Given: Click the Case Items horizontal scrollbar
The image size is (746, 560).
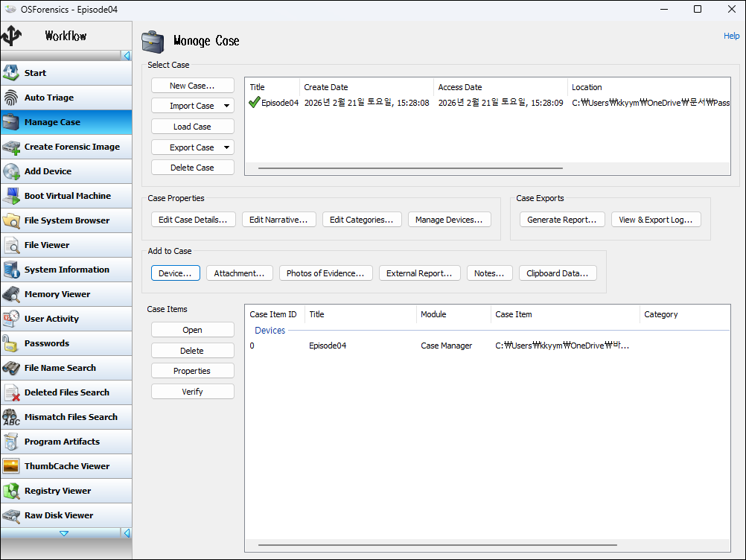Looking at the screenshot, I should (x=438, y=545).
